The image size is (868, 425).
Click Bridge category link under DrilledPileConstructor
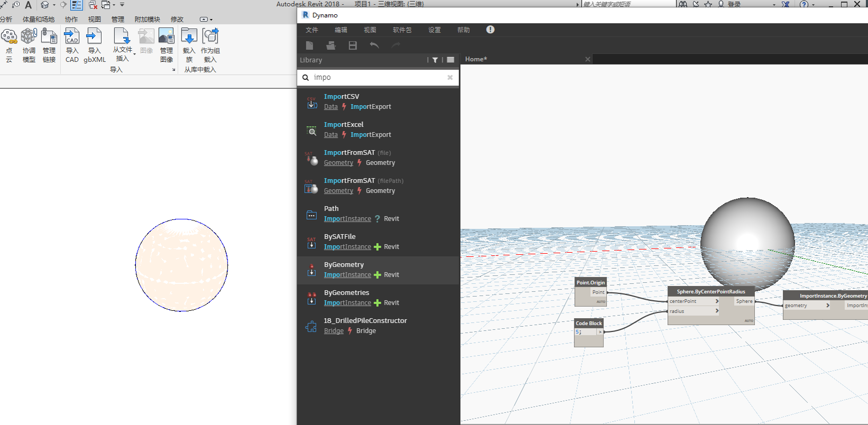(334, 331)
